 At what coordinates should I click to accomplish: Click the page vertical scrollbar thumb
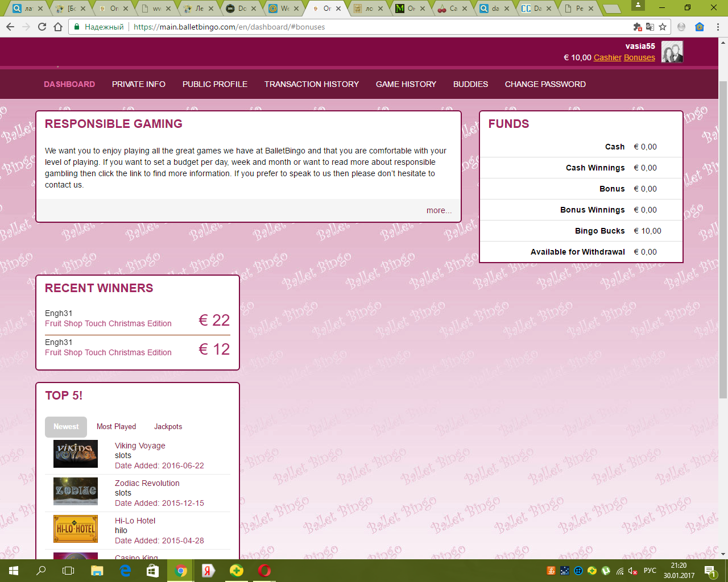(723, 239)
